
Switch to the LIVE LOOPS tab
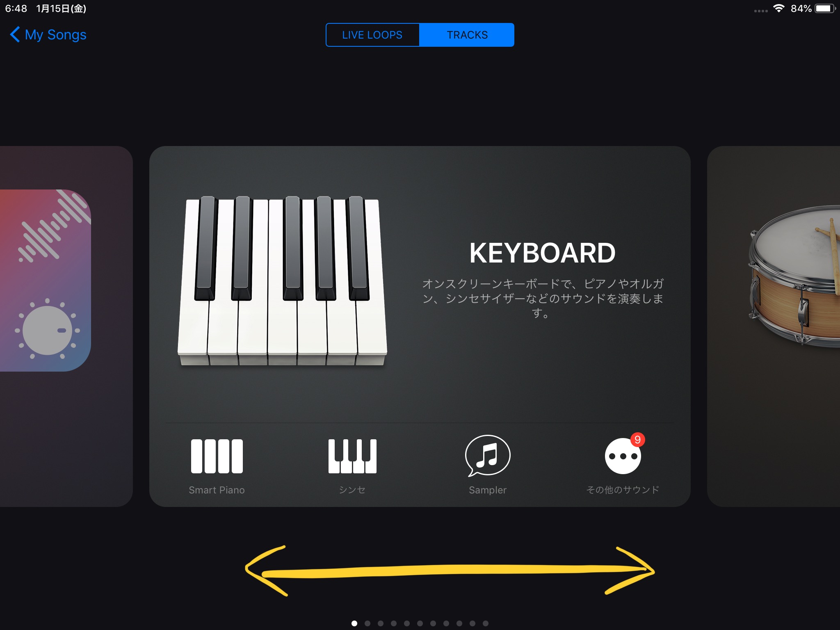pyautogui.click(x=372, y=35)
